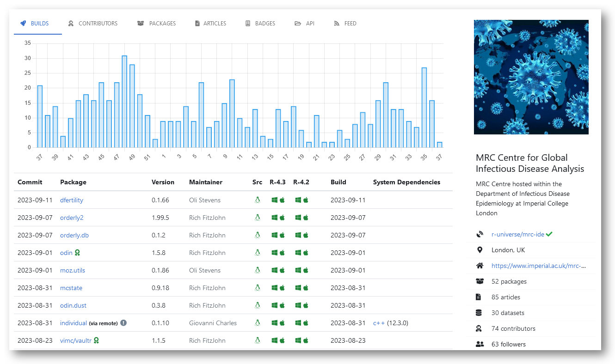Go to the Articles tab
Viewport: 615px width, 364px height.
210,24
